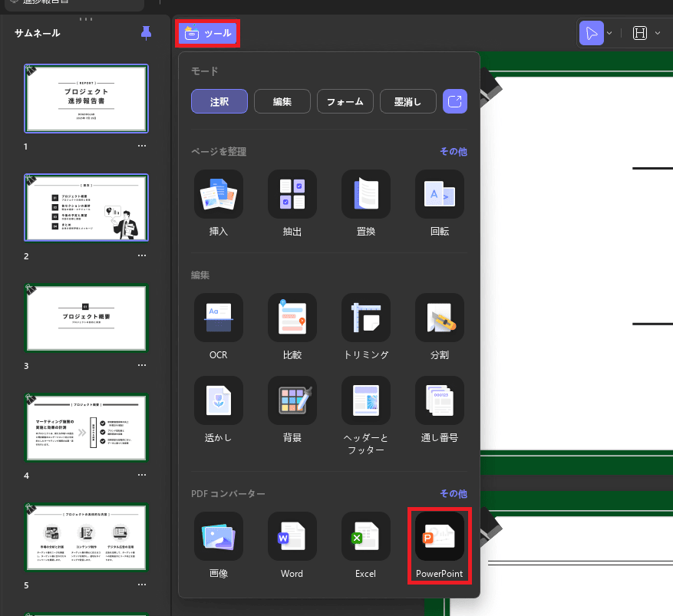673x616 pixels.
Task: Switch to フォーム (Form) mode
Action: [x=345, y=101]
